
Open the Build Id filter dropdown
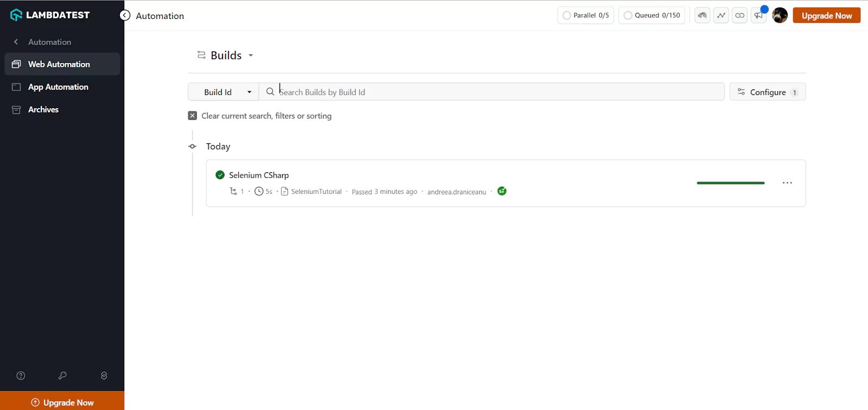pyautogui.click(x=224, y=92)
